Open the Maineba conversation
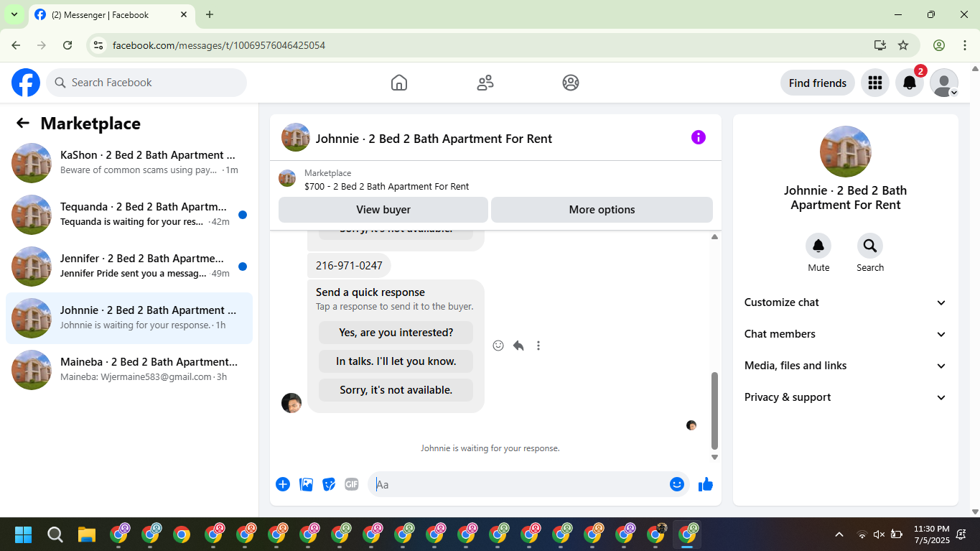This screenshot has width=980, height=551. (x=129, y=370)
